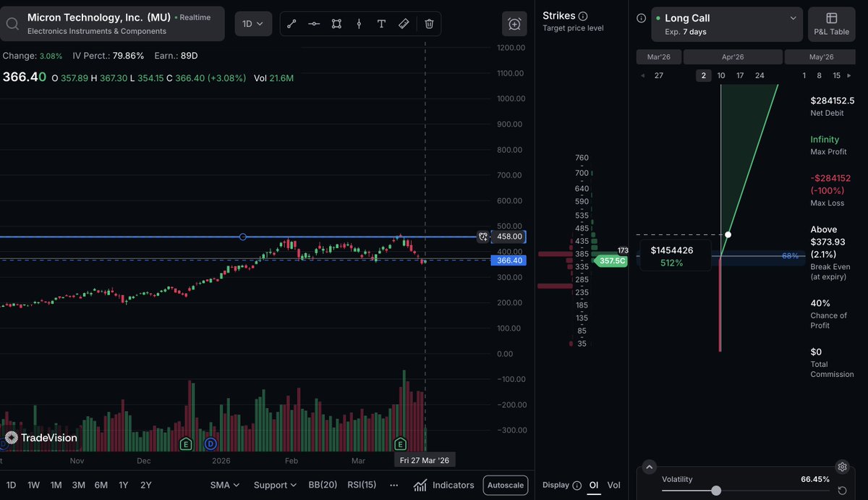Select expiration date 8 in May
This screenshot has width=868, height=500.
tap(819, 75)
